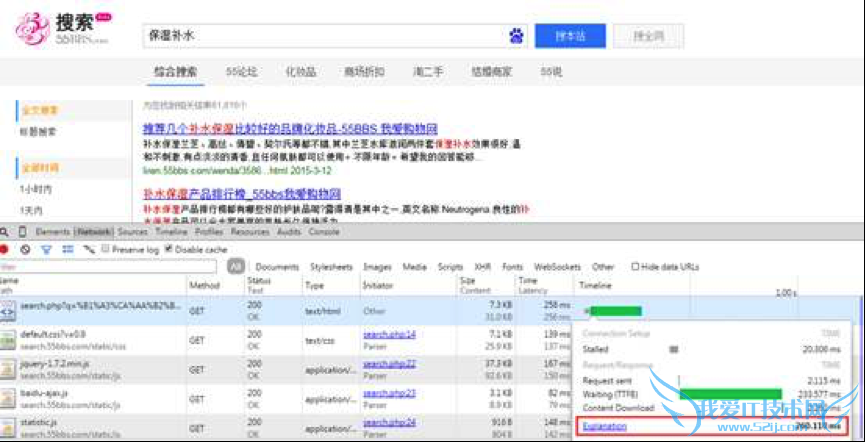Viewport: 865px width, 442px height.
Task: Open the Explanation link in timing popup
Action: pos(605,427)
